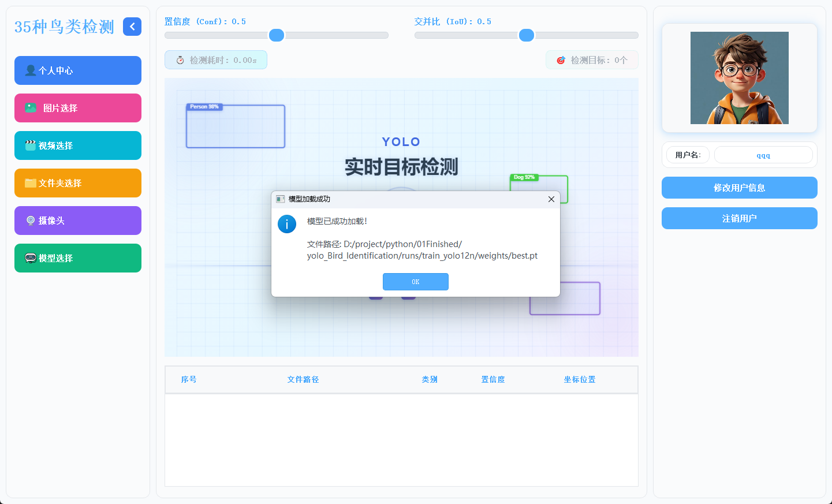Click the 置信度 (Conf): 0.5 label

[205, 21]
